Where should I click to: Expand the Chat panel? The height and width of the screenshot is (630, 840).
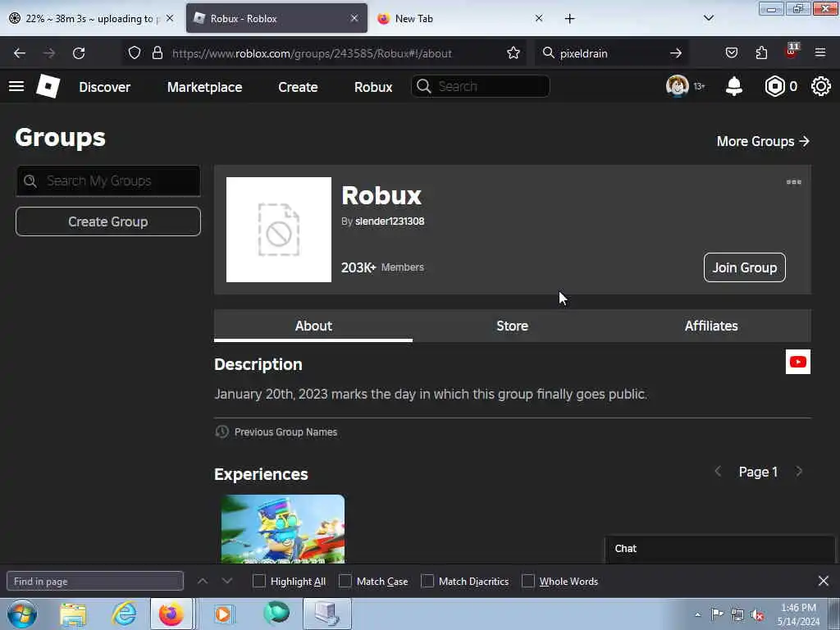tap(720, 549)
